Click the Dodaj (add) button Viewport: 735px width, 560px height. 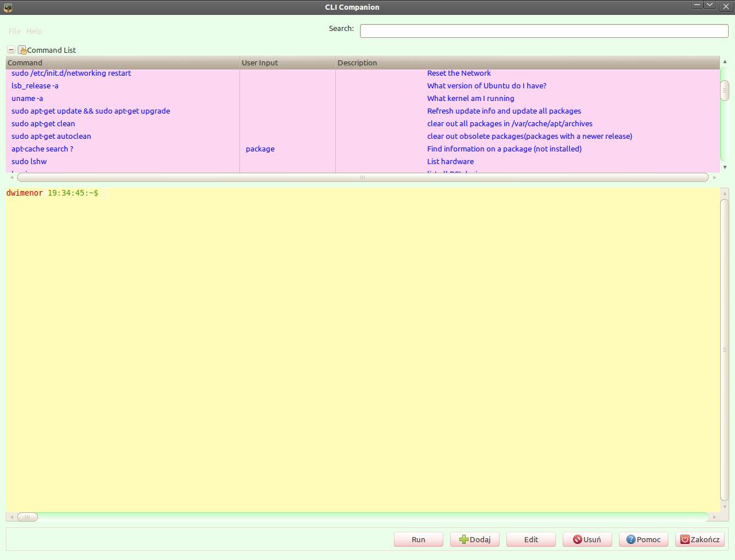475,539
